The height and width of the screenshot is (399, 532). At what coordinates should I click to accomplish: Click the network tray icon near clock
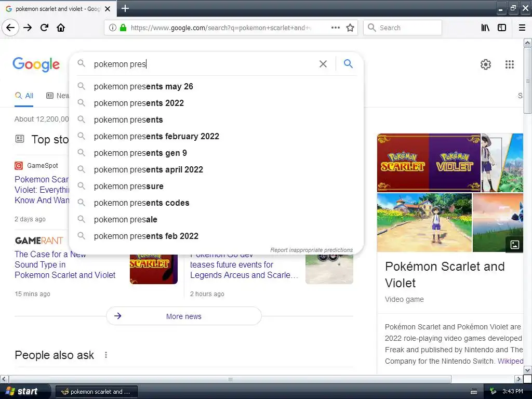pos(493,392)
